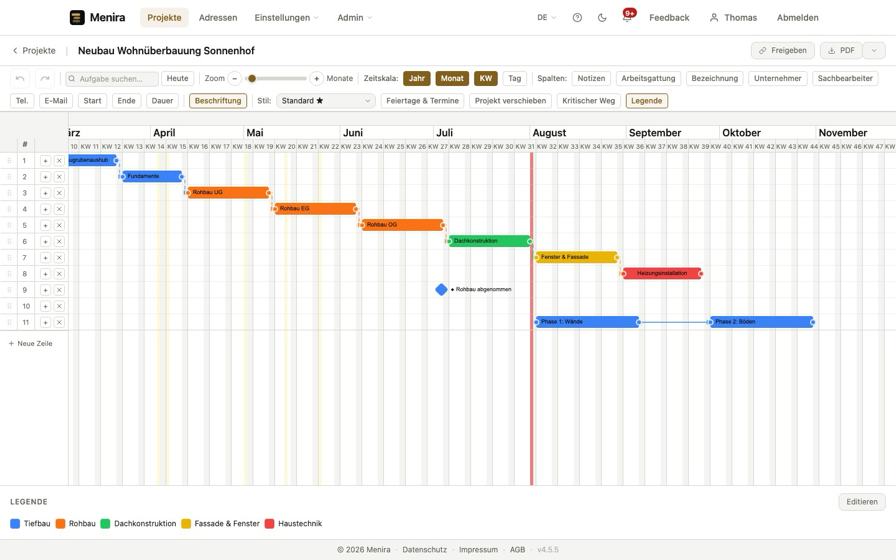The image size is (896, 560).
Task: Click the blue Tiefbau legend swatch
Action: [15, 523]
